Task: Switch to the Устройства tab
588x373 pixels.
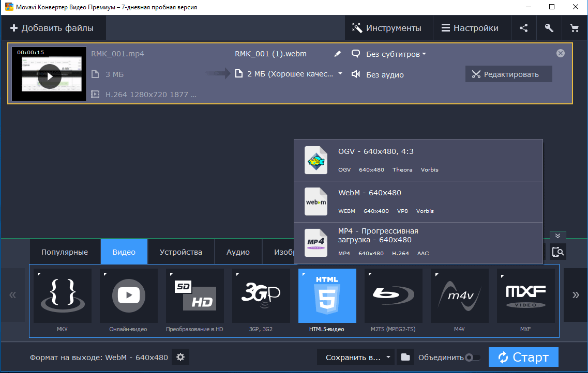Action: 181,252
